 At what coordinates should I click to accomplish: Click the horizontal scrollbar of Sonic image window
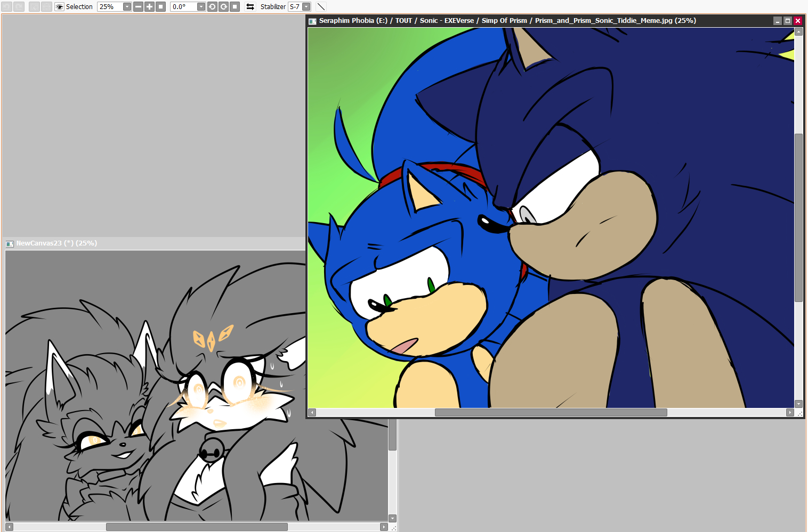551,413
